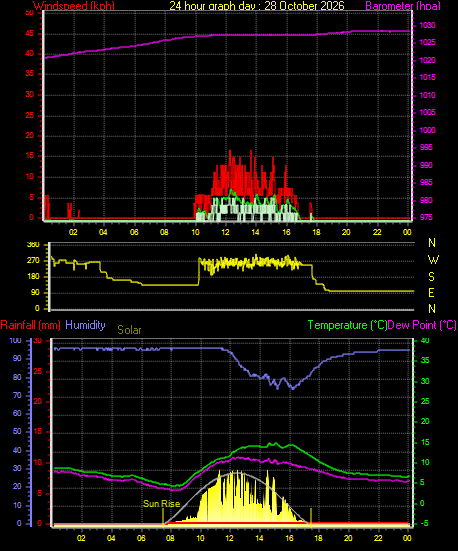Select the 'Barometer (hpa)' axis label
The height and width of the screenshot is (551, 458).
pos(403,6)
